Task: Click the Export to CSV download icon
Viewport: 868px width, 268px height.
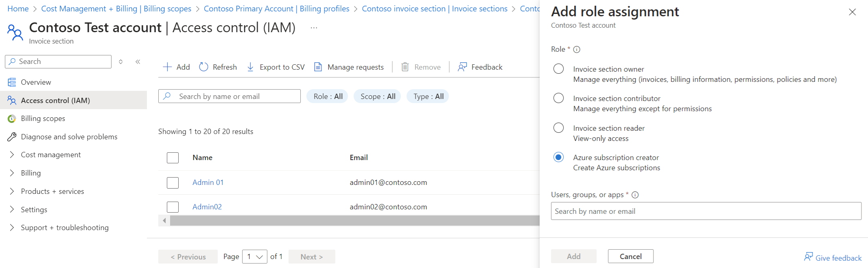Action: pos(251,67)
